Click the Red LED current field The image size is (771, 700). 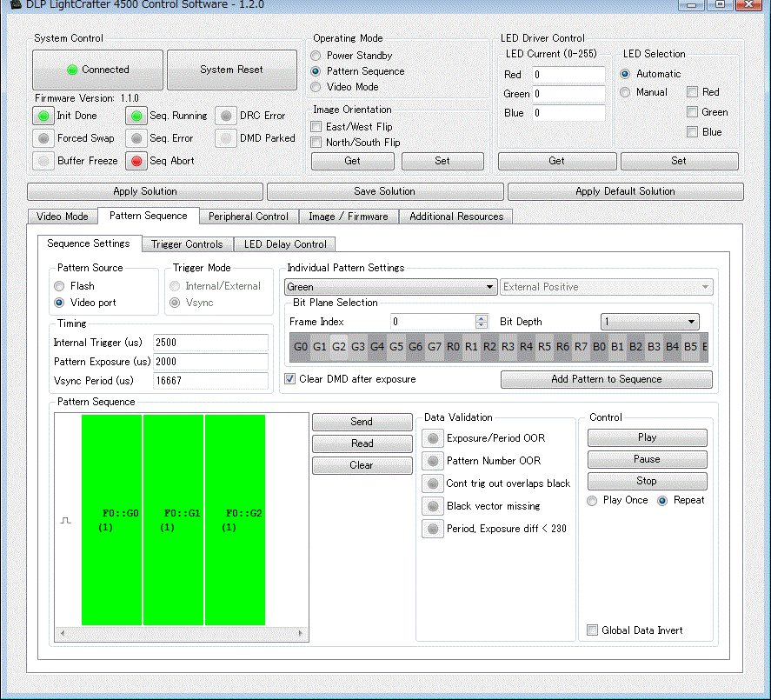click(569, 75)
